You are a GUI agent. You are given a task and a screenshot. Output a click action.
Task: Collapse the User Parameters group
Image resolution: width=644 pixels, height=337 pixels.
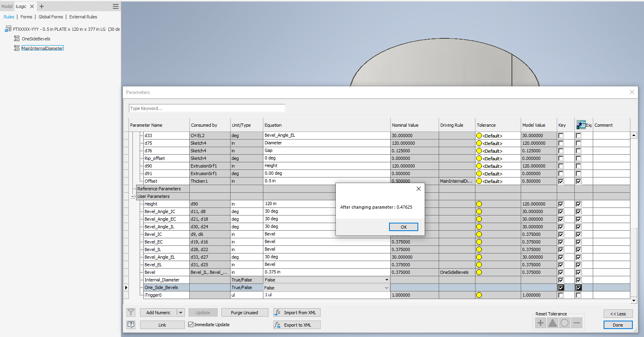[x=132, y=196]
